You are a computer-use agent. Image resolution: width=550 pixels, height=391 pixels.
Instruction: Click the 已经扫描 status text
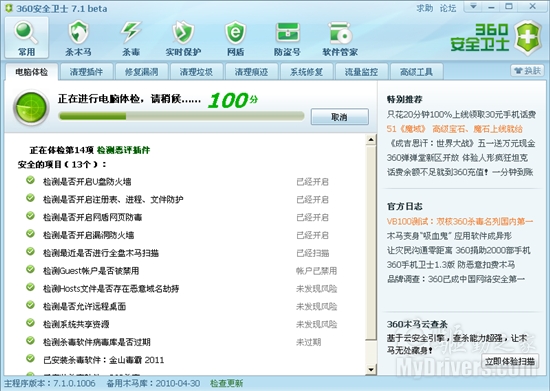coord(313,253)
